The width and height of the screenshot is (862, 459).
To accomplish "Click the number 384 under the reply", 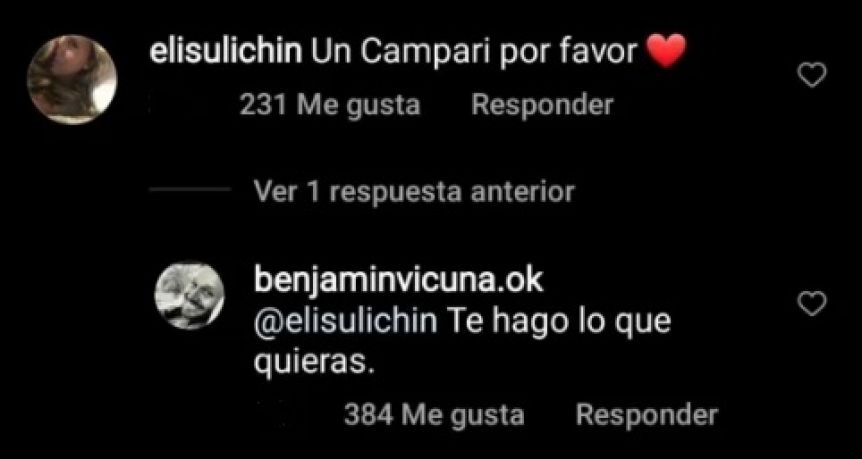I will click(x=368, y=416).
